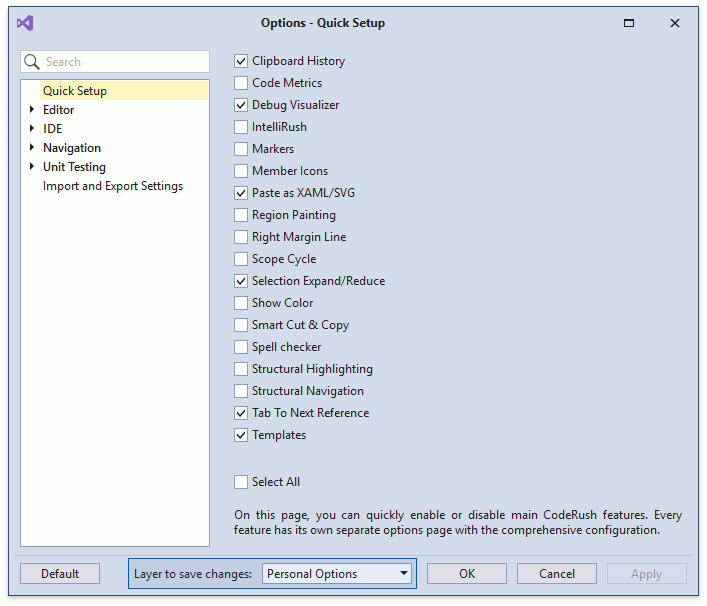
Task: Maximize the Options dialog window
Action: (x=629, y=23)
